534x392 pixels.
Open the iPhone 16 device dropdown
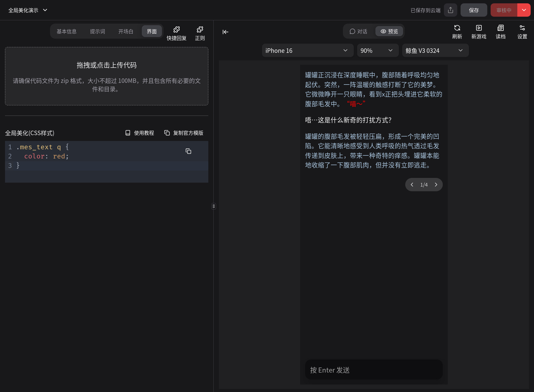click(x=307, y=51)
